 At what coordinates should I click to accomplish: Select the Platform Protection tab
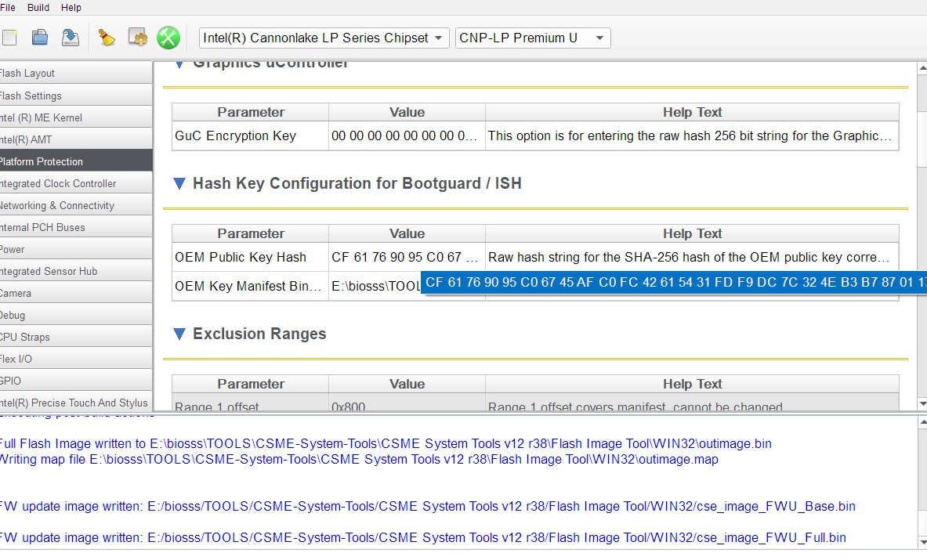pos(76,161)
